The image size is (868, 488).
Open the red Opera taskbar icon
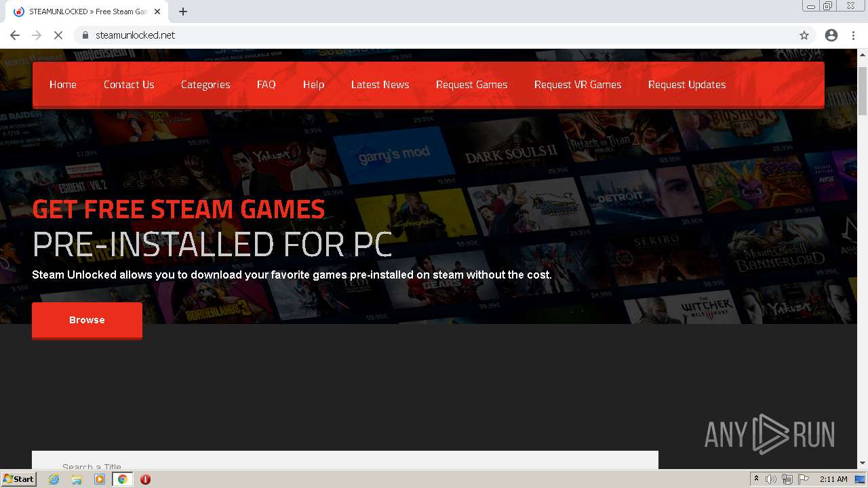coord(145,479)
